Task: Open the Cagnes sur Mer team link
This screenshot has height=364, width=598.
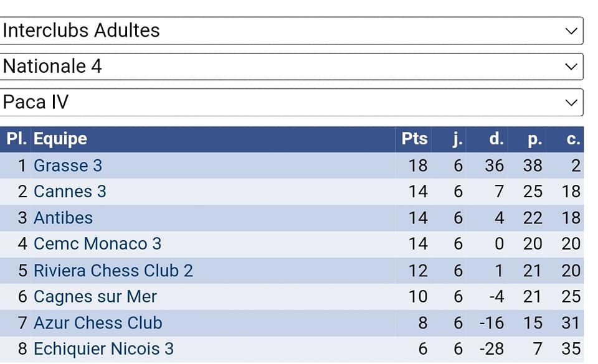Action: (x=95, y=297)
